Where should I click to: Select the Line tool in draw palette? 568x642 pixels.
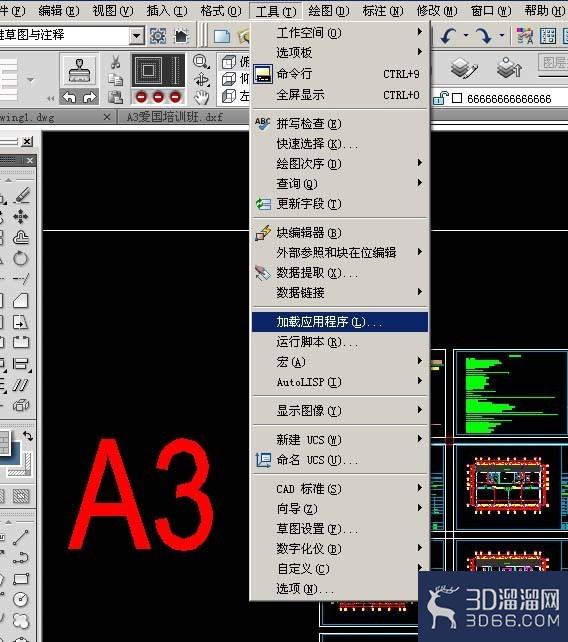pos(20,537)
